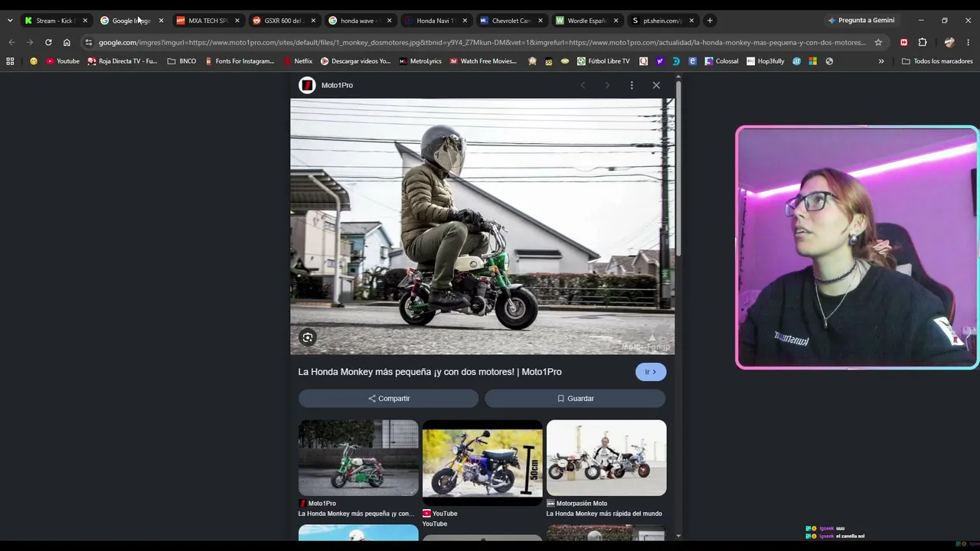Open the Windows-logo bookmark icon
This screenshot has height=551, width=980.
click(x=812, y=61)
